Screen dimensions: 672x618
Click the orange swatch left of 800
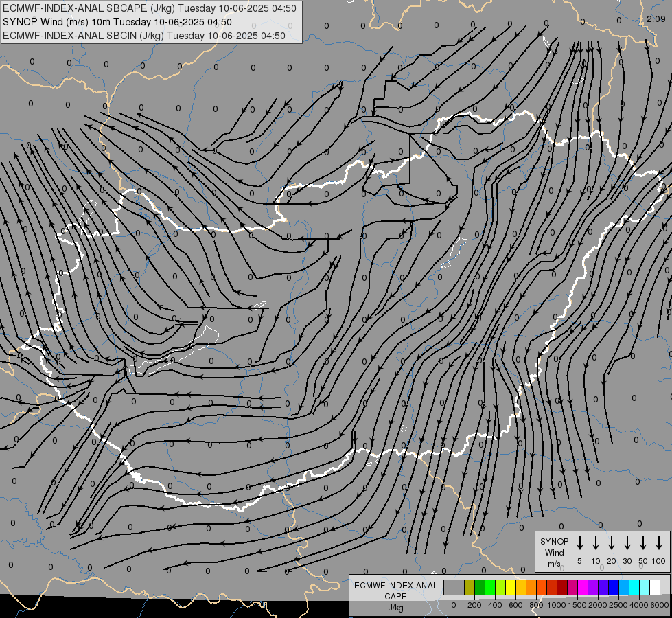tap(531, 587)
